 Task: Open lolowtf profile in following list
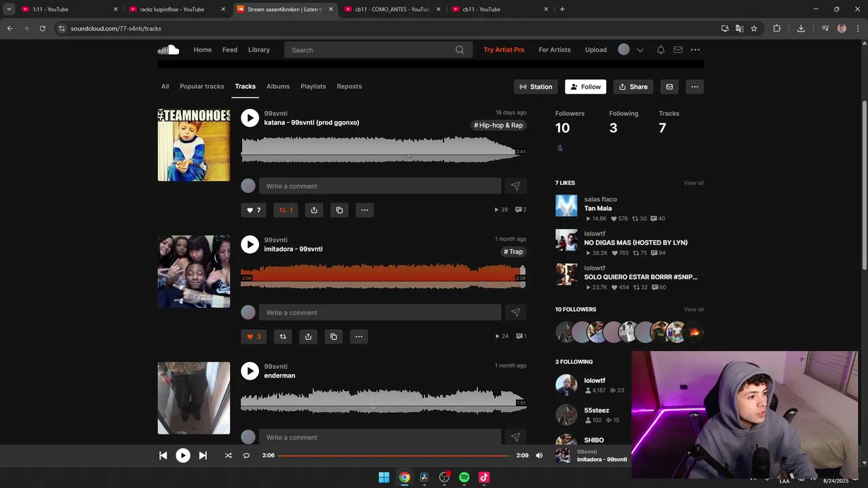(x=595, y=381)
